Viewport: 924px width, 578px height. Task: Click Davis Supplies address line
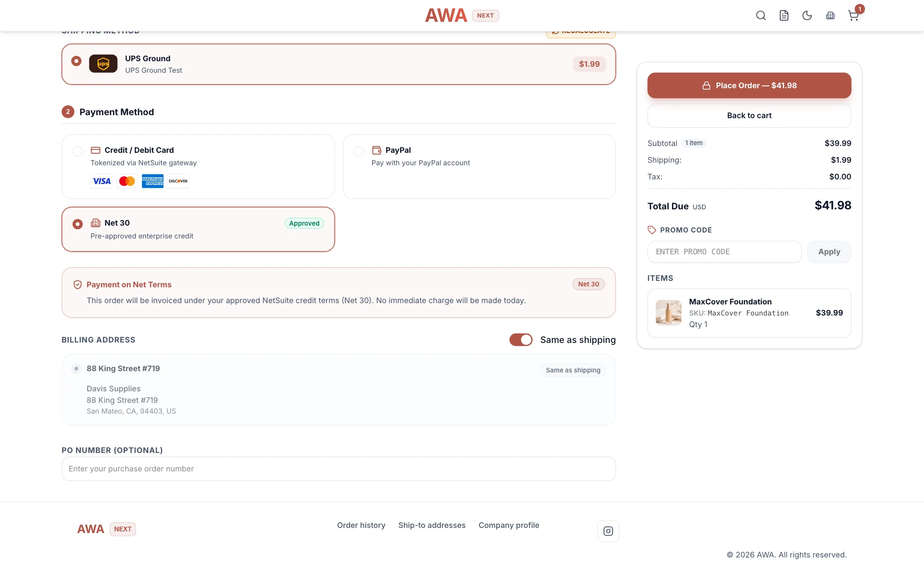pyautogui.click(x=113, y=389)
